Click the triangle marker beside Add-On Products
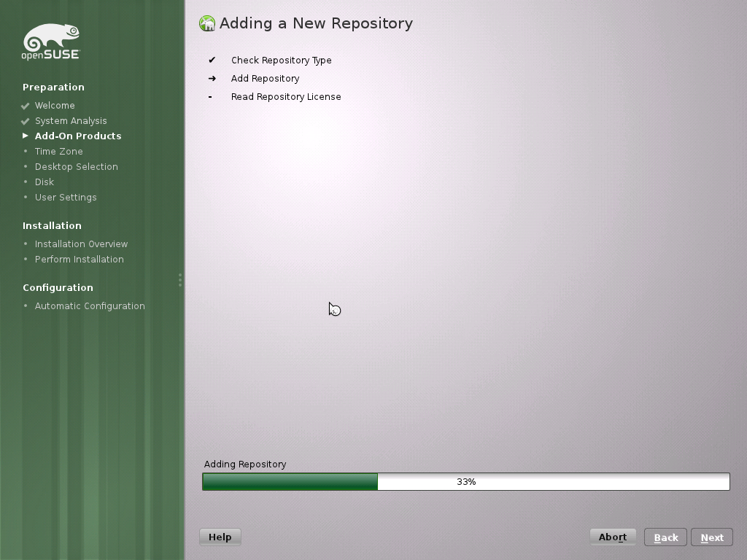The width and height of the screenshot is (747, 560). coord(26,136)
